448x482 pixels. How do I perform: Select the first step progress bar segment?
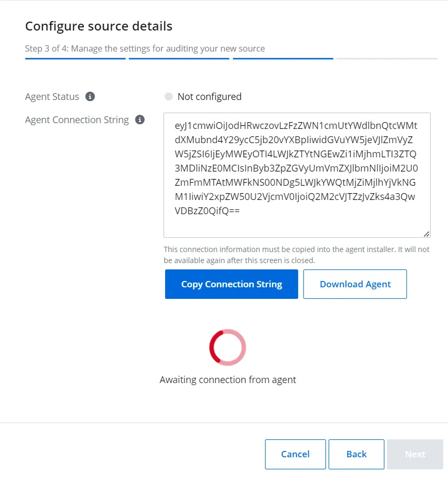point(75,58)
